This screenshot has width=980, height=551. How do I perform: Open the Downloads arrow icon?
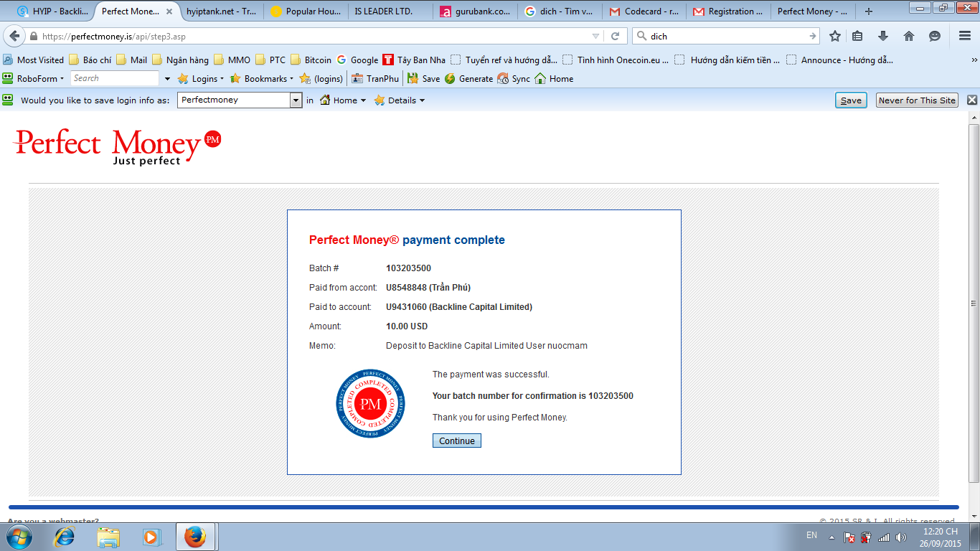pos(883,36)
